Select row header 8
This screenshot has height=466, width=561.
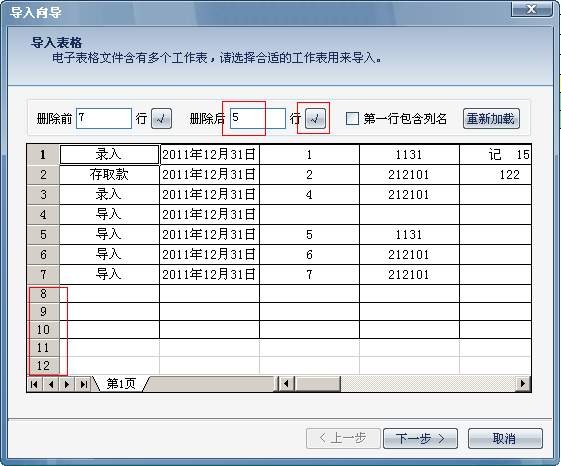(43, 294)
